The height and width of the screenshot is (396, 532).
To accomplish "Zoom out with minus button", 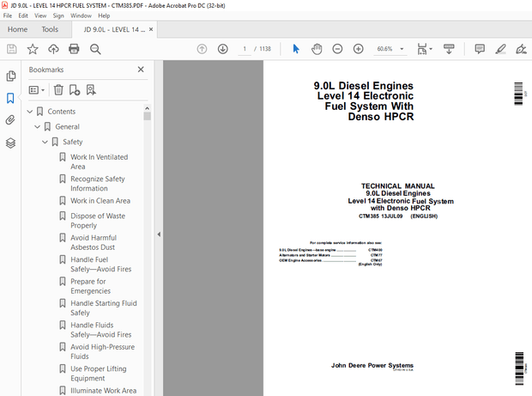I will click(337, 49).
